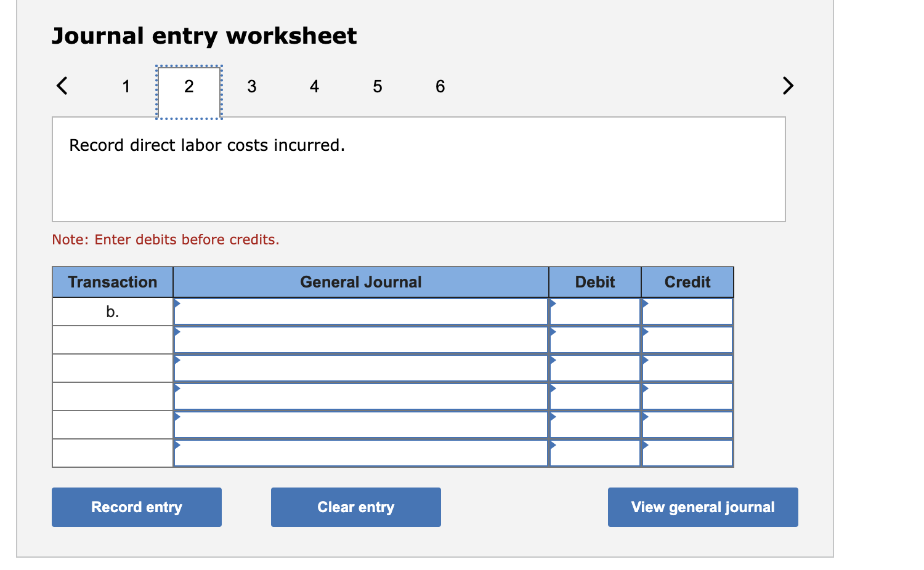Open General Journal account dropdown in row b.
924x570 pixels.
pos(361,312)
